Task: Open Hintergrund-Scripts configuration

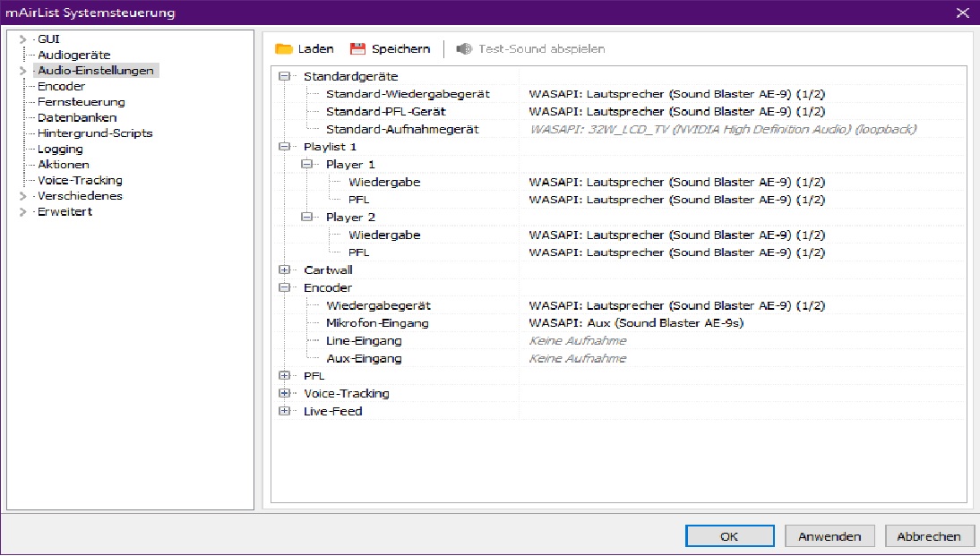Action: [x=94, y=133]
